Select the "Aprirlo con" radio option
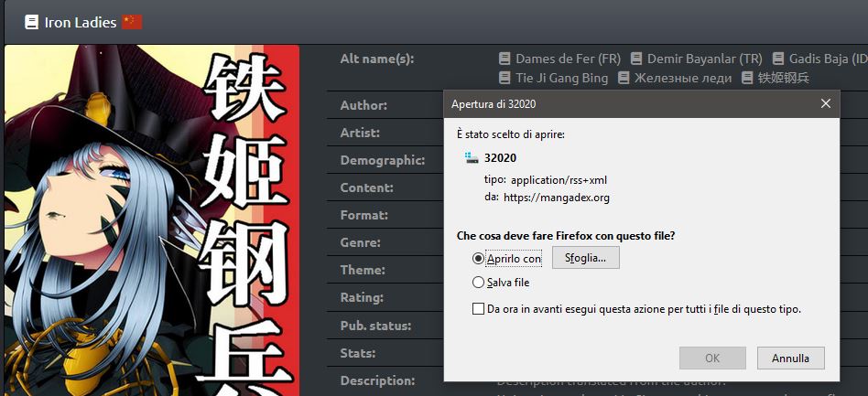Image resolution: width=868 pixels, height=396 pixels. 478,259
